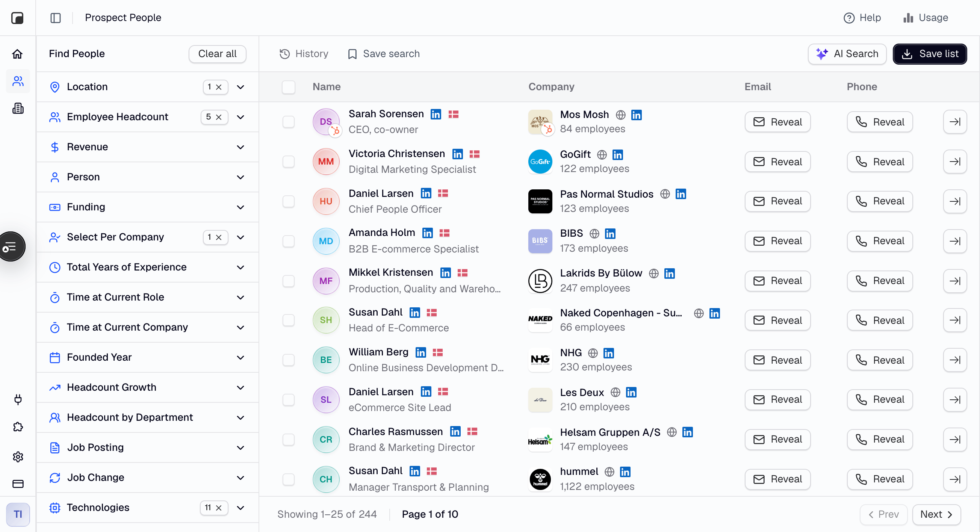Open Lakrids By Bülow website globe icon

click(x=653, y=274)
